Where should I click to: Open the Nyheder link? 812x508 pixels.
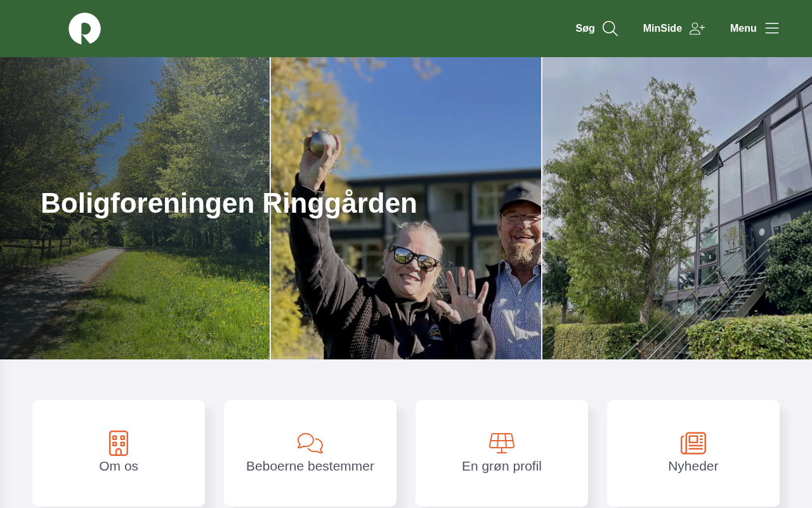(693, 466)
